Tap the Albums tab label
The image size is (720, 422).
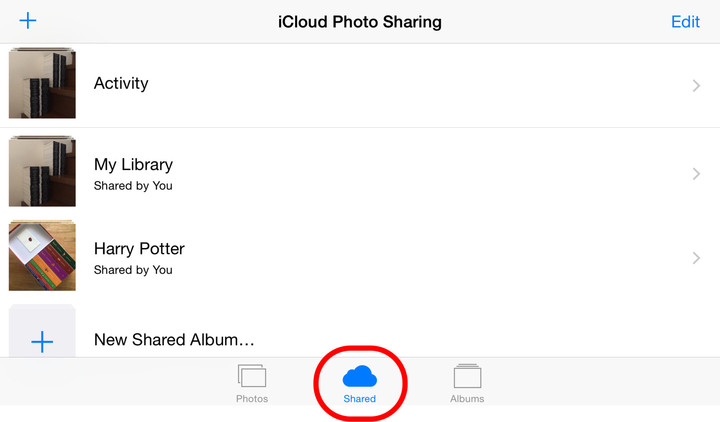pyautogui.click(x=467, y=399)
